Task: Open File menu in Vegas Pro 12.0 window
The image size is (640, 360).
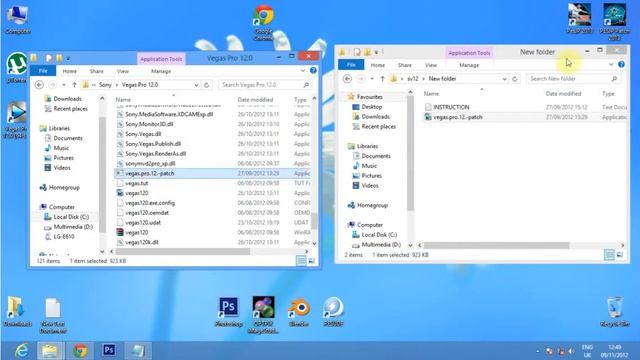Action: tap(43, 71)
